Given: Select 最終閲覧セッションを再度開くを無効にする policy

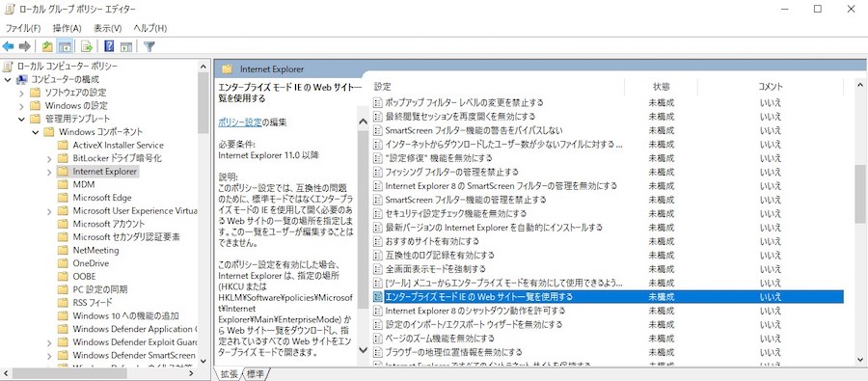Looking at the screenshot, I should coord(460,117).
